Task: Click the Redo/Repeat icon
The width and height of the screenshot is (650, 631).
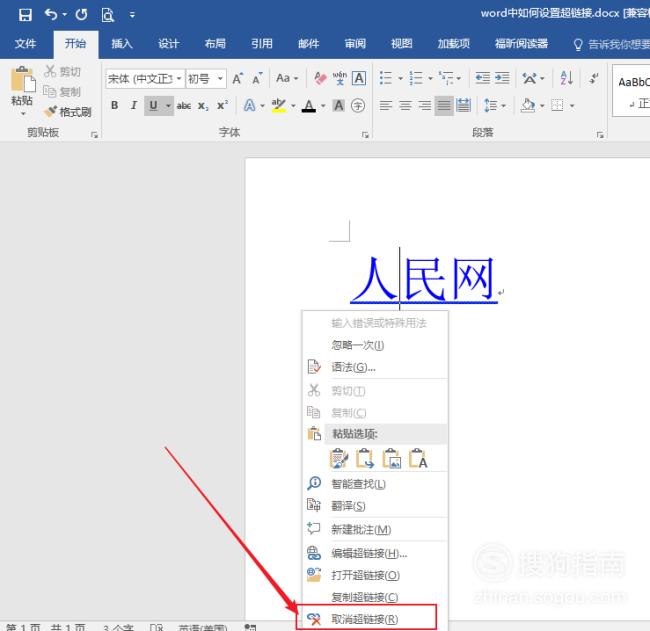Action: pyautogui.click(x=81, y=15)
